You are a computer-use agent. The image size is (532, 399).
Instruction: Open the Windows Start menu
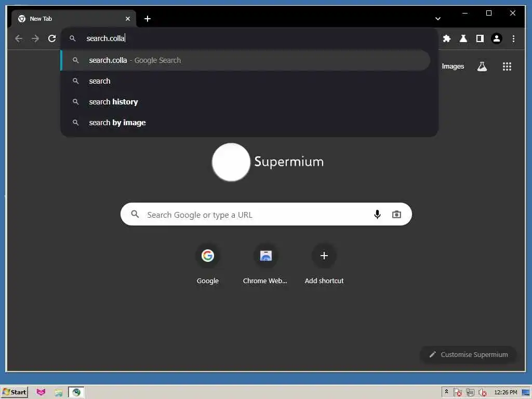[x=14, y=392]
